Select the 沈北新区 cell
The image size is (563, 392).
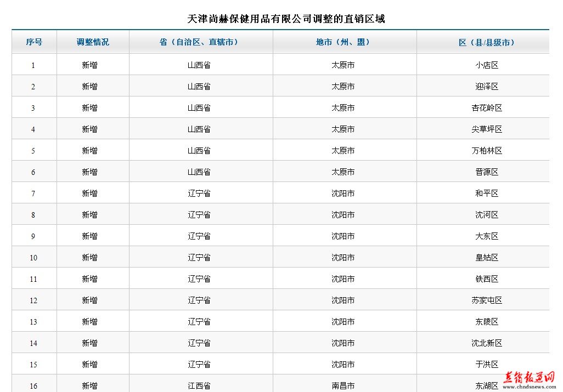coord(487,343)
